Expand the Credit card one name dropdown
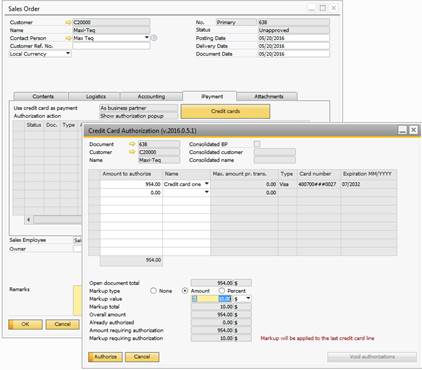 point(207,184)
